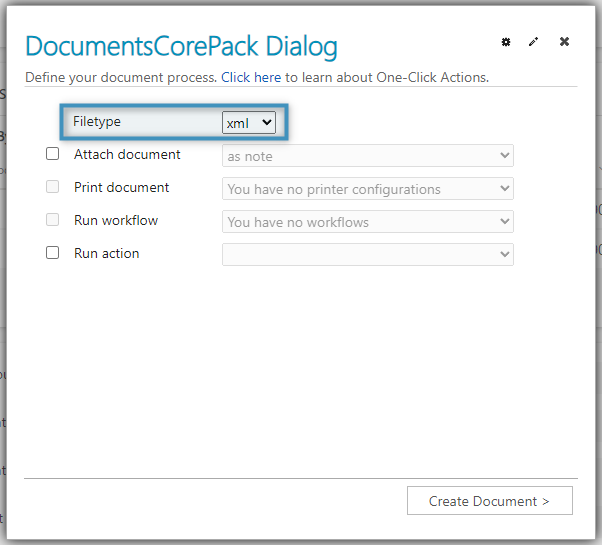Toggle the Print document checkbox
The width and height of the screenshot is (602, 545).
click(x=53, y=187)
